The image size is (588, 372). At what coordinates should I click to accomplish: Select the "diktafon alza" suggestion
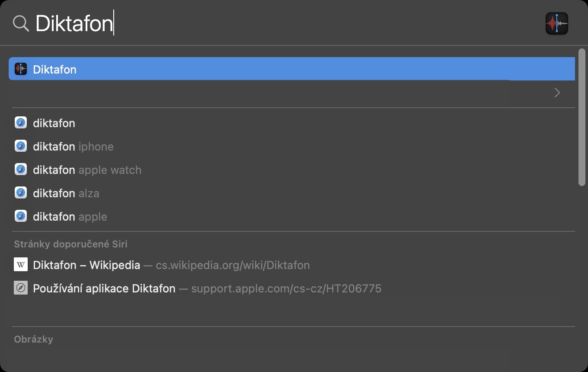tap(66, 193)
